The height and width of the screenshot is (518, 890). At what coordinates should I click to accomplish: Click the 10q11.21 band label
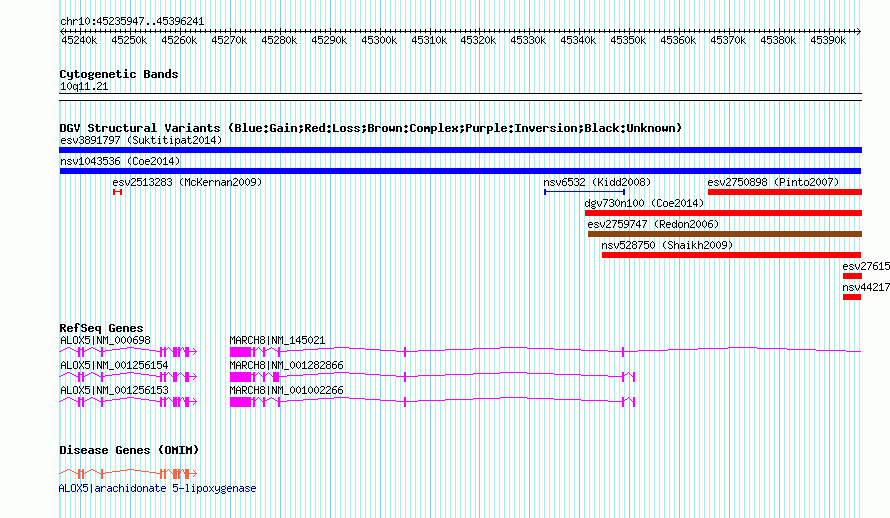tap(84, 86)
